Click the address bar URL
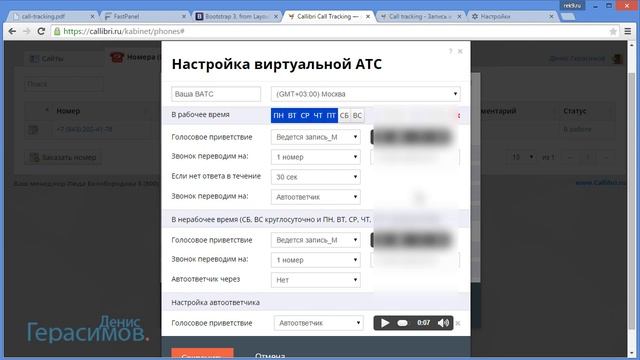 (x=124, y=31)
